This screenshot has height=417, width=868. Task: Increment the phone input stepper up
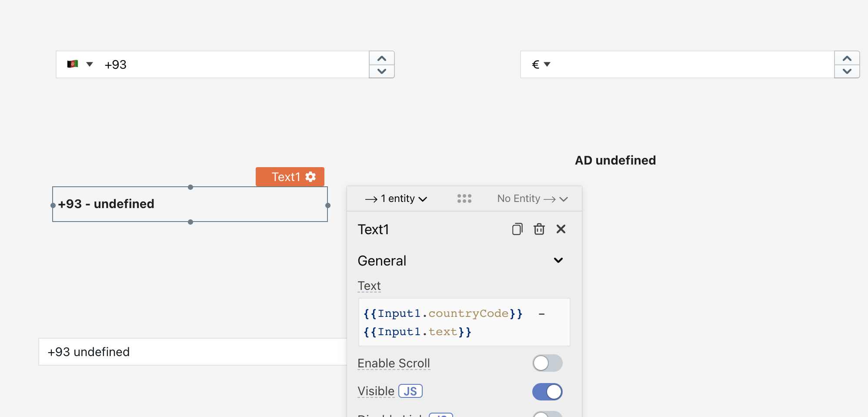[x=382, y=58]
